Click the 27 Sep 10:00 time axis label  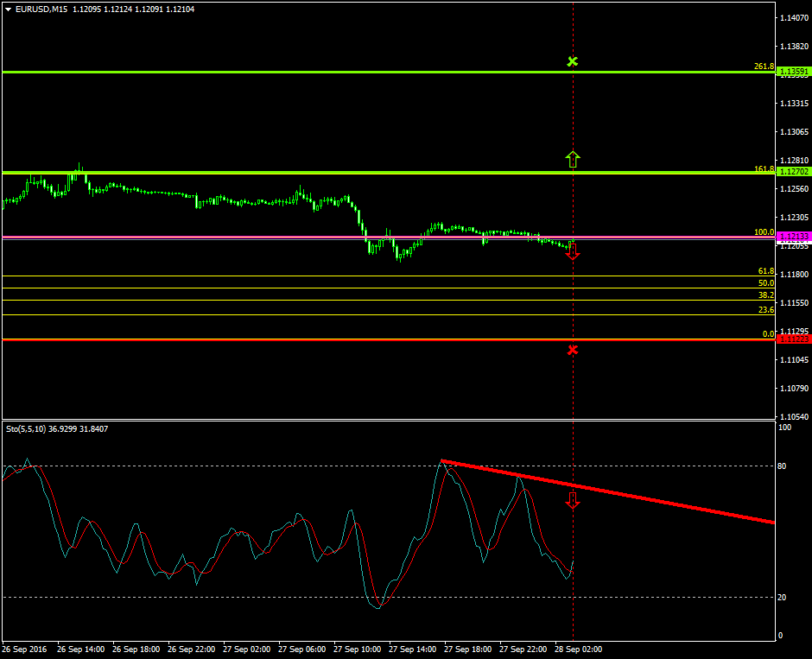[357, 649]
